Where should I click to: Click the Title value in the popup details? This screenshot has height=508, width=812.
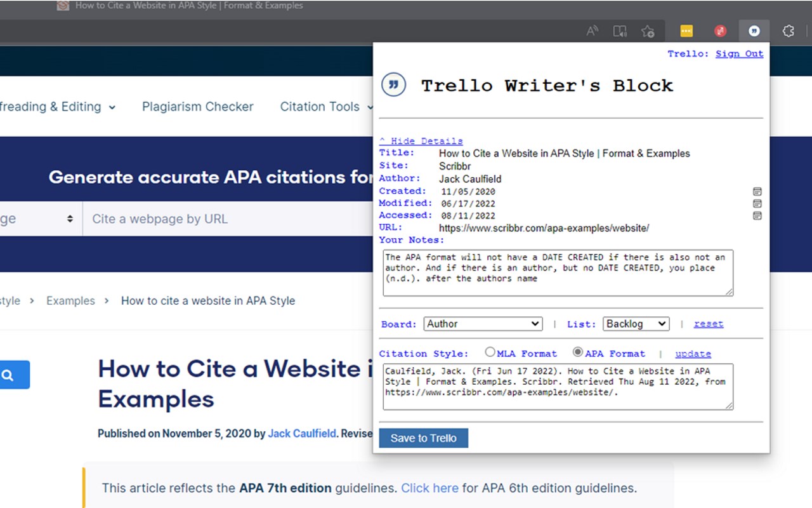(565, 153)
